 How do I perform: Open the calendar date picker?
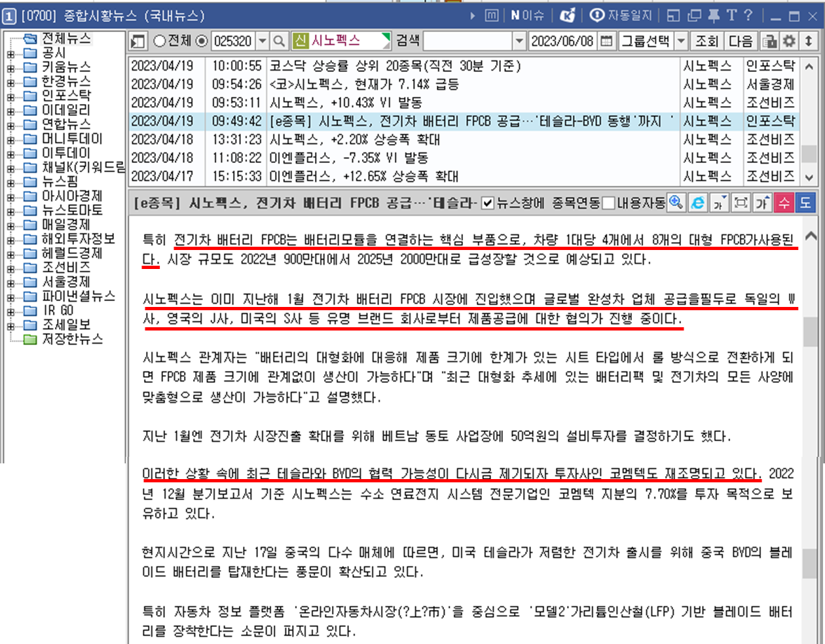(x=607, y=41)
